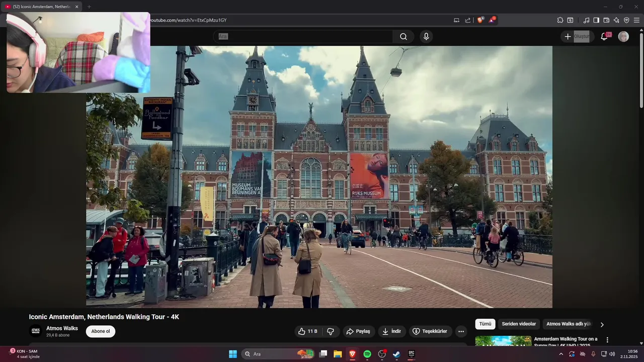
Task: Like the video with 11 B thumbs up
Action: 307,331
